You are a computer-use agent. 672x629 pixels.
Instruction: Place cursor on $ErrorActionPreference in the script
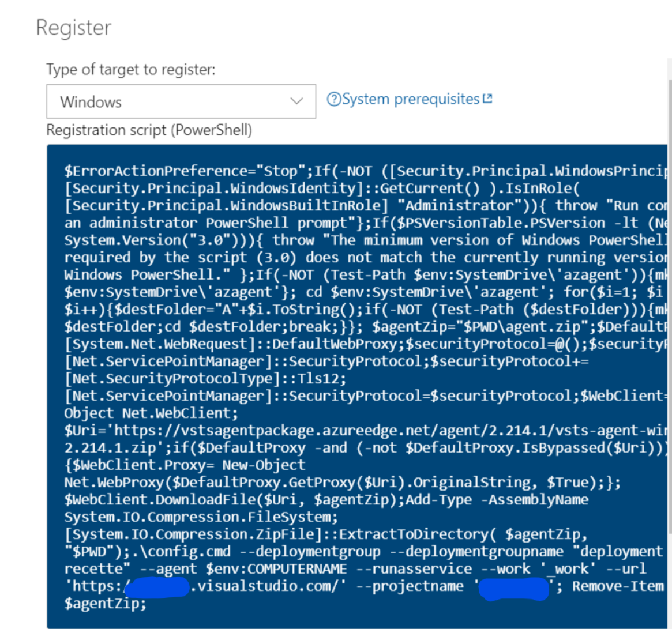159,171
